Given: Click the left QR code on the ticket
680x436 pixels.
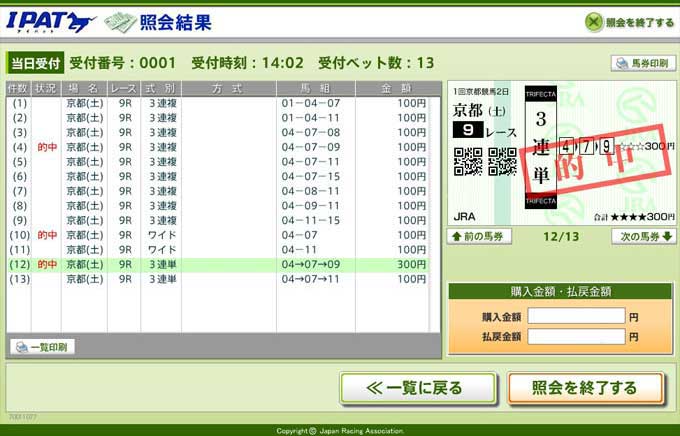Looking at the screenshot, I should click(468, 162).
